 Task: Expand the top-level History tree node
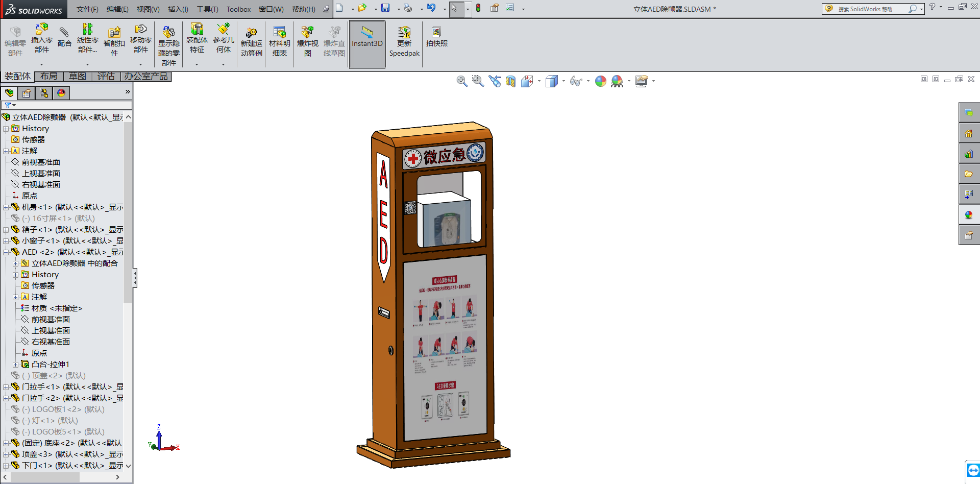(6, 129)
